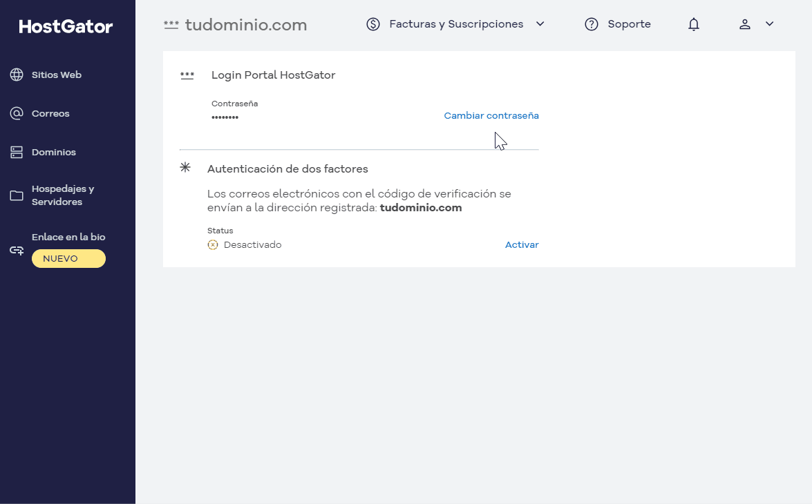Open the notifications bell

pyautogui.click(x=694, y=24)
